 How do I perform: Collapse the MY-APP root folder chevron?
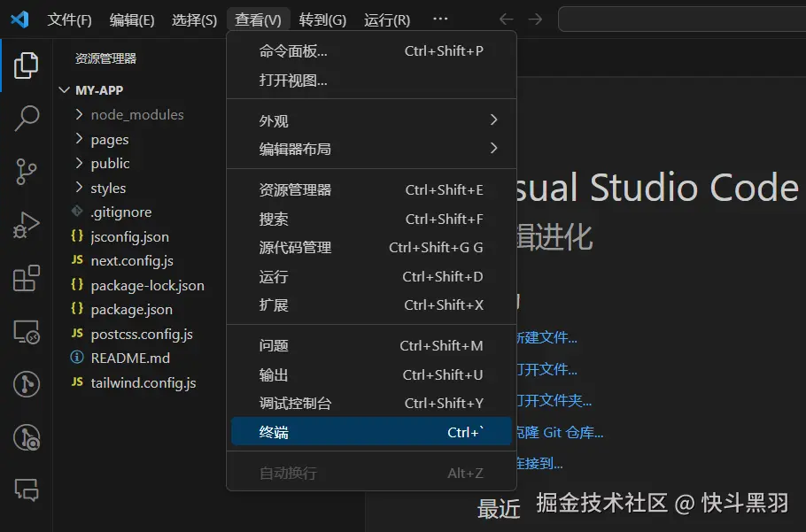[x=65, y=90]
